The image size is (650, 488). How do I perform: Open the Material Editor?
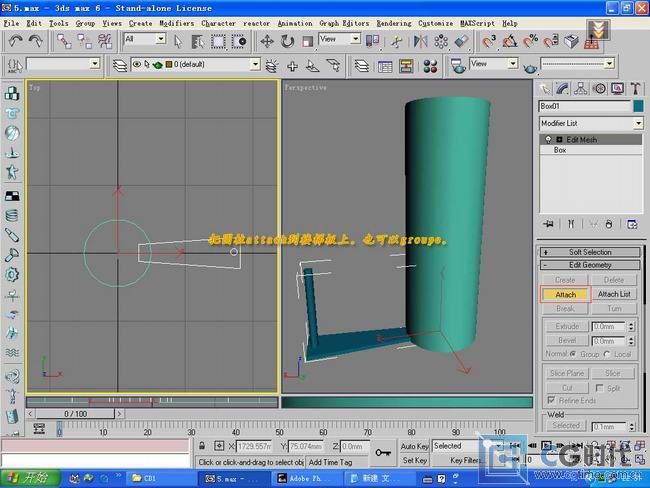pos(430,66)
